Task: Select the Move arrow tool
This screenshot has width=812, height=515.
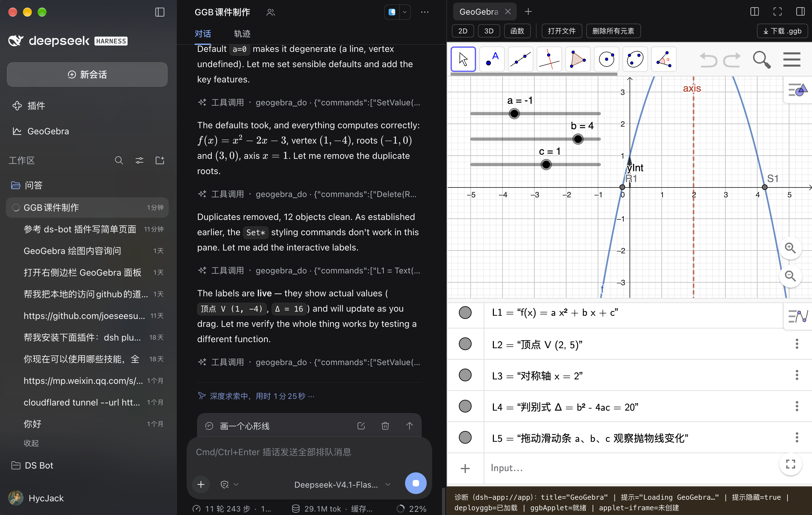Action: point(463,59)
